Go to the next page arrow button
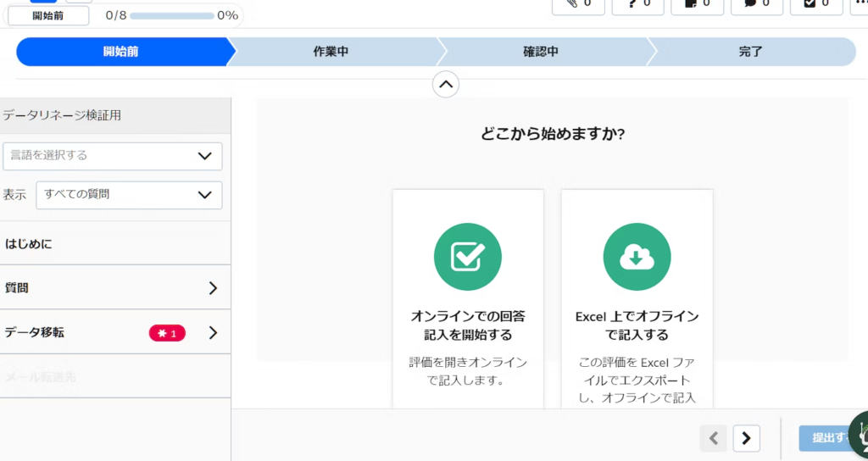 click(746, 438)
